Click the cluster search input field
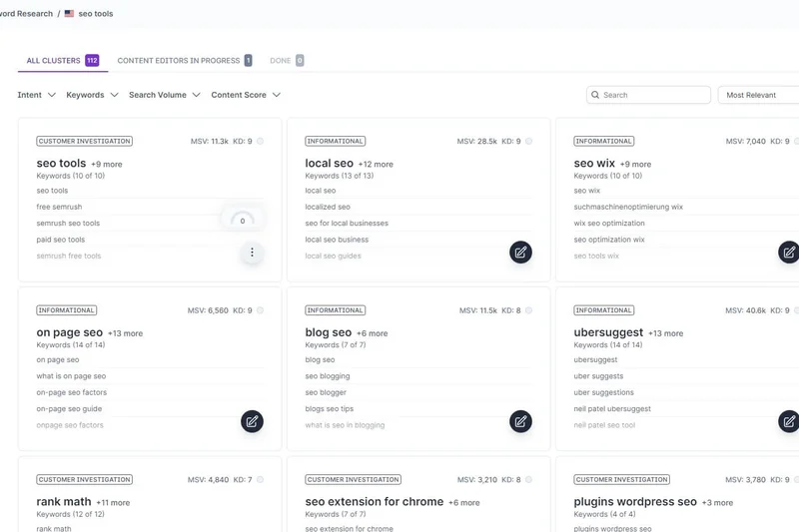 coord(653,95)
